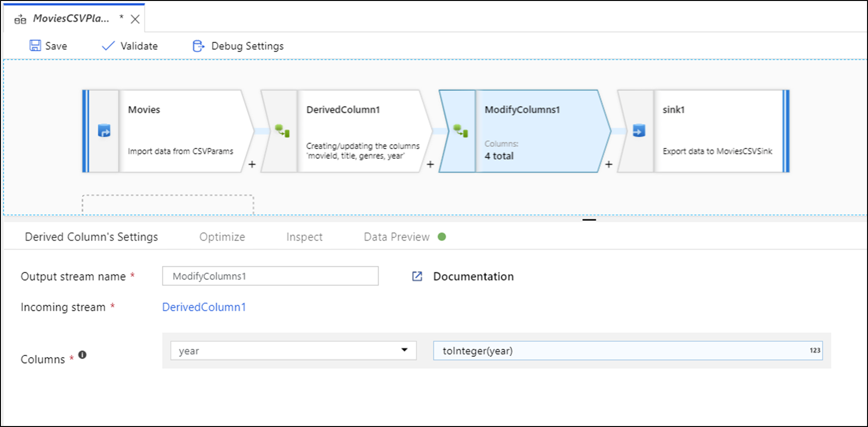Click the Output stream name field
Viewport: 868px width, 427px height.
pos(270,276)
